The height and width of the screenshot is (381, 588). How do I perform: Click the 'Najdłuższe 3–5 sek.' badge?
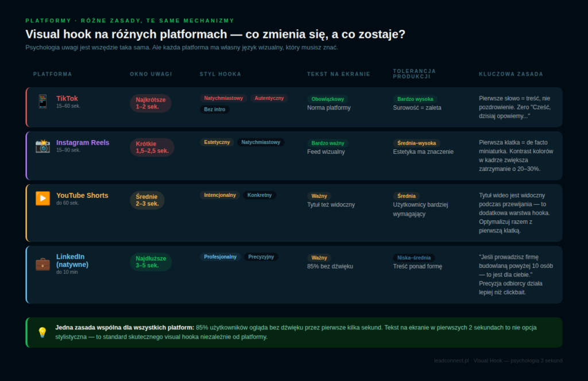[150, 262]
